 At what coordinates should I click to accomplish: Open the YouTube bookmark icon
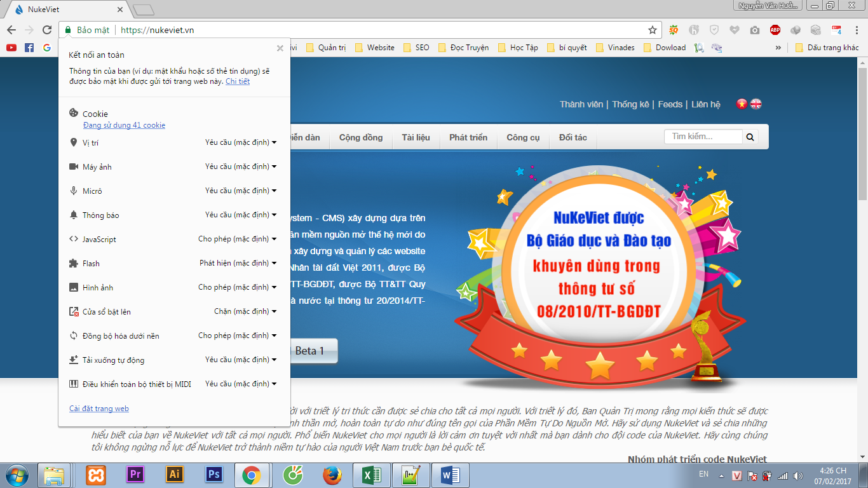tap(11, 48)
